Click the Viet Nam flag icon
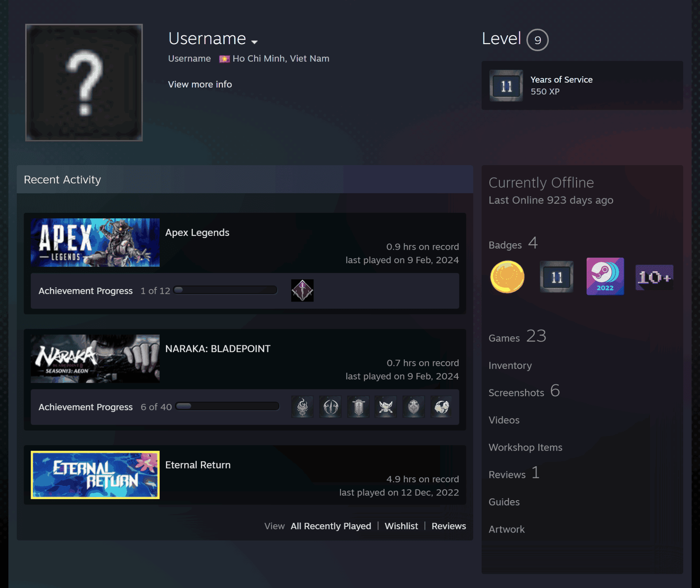The width and height of the screenshot is (700, 588). [224, 59]
